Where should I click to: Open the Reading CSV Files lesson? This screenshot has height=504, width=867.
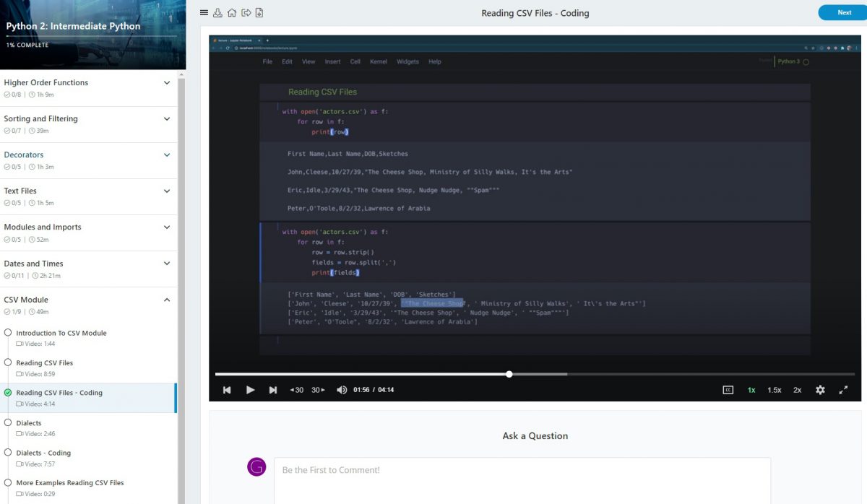(46, 362)
